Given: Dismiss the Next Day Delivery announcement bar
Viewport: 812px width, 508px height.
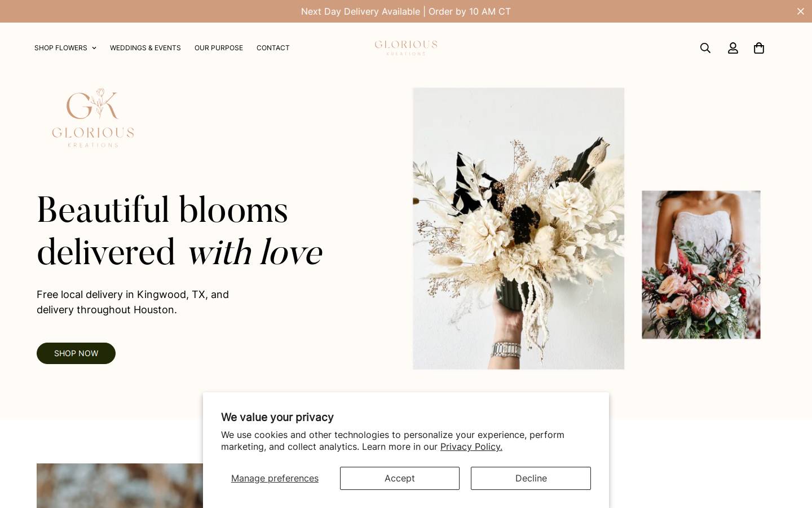Looking at the screenshot, I should tap(800, 11).
